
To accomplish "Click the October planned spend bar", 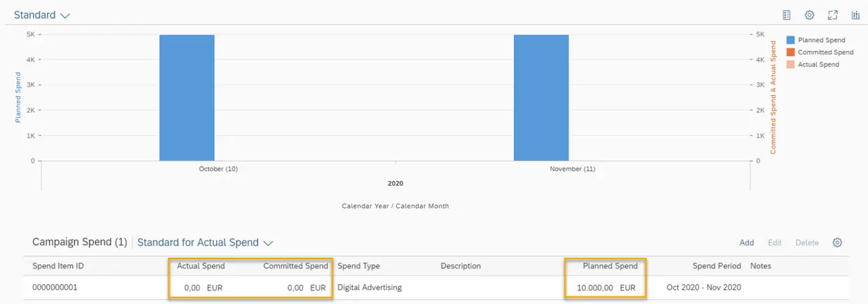I will pyautogui.click(x=187, y=97).
